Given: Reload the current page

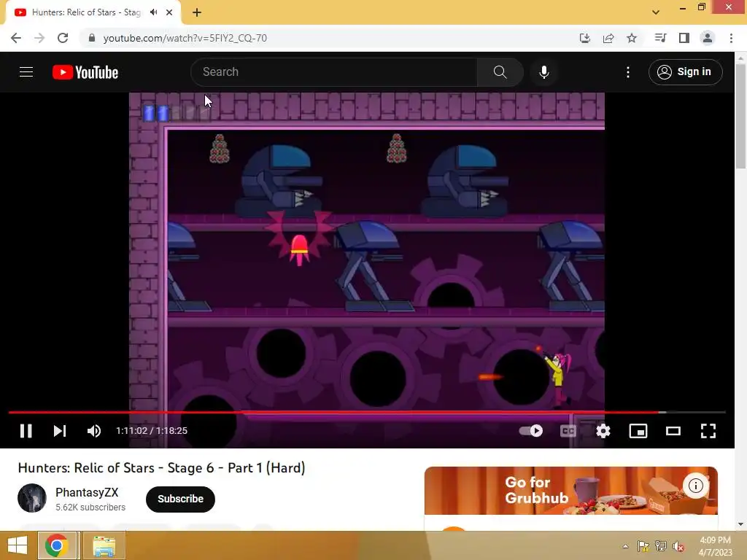Looking at the screenshot, I should click(63, 38).
